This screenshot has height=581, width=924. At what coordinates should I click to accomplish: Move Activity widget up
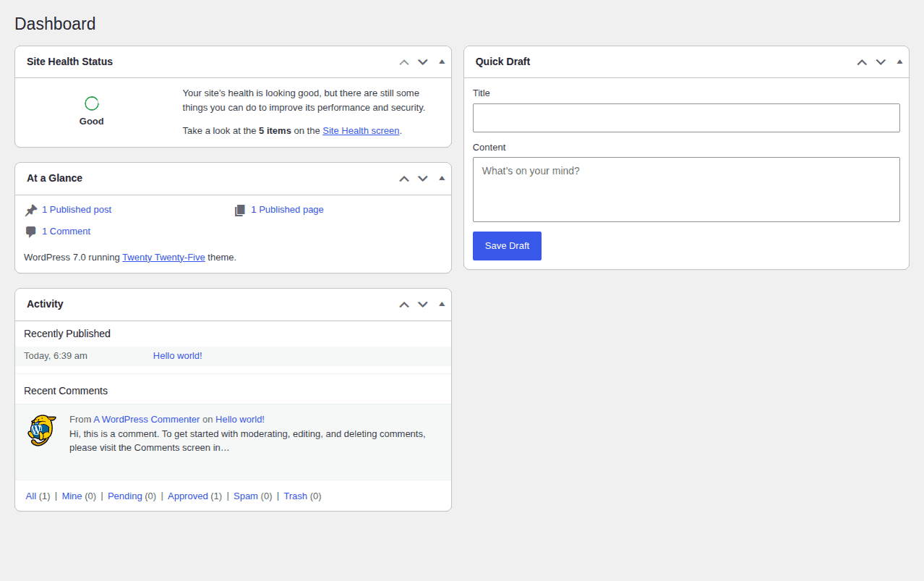pyautogui.click(x=404, y=305)
